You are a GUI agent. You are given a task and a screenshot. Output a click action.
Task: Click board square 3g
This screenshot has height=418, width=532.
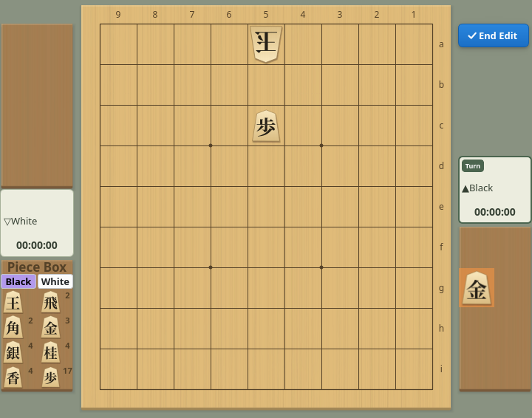(341, 288)
